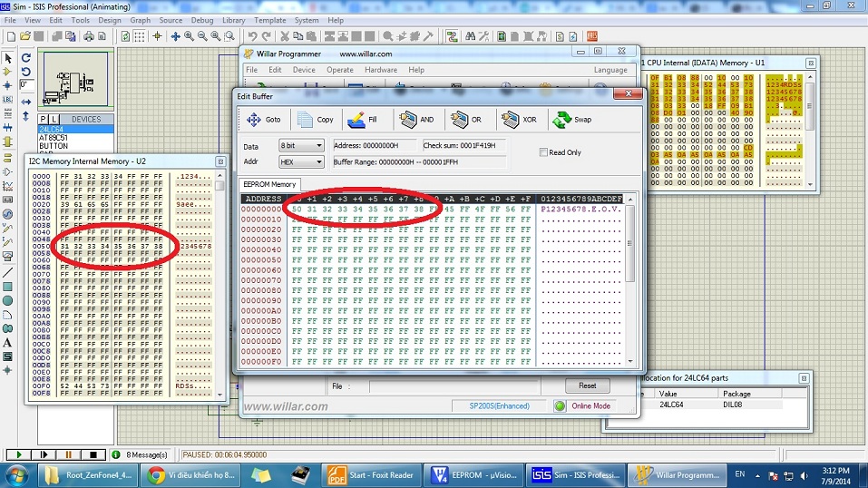Click the schematic overview thumbnail
The image size is (868, 488).
76,79
